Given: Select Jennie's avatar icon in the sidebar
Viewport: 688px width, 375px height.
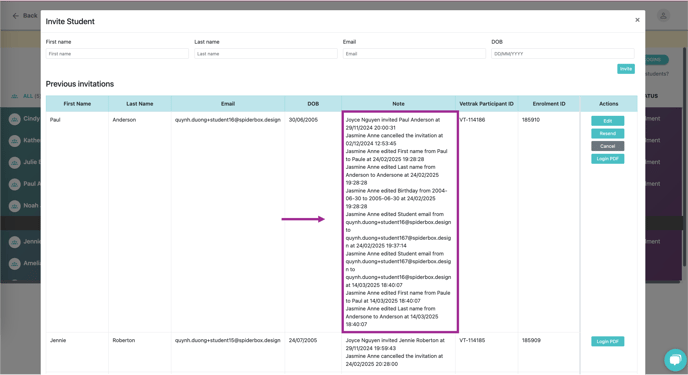Looking at the screenshot, I should [x=14, y=242].
